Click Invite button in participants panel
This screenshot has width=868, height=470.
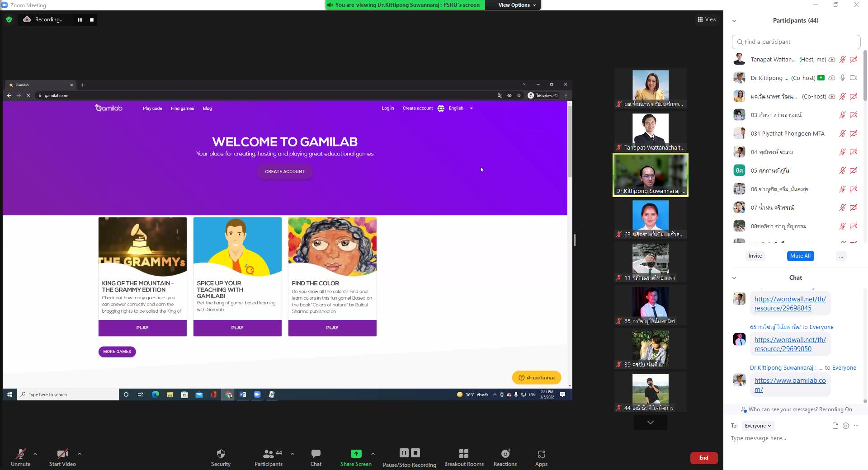[755, 256]
